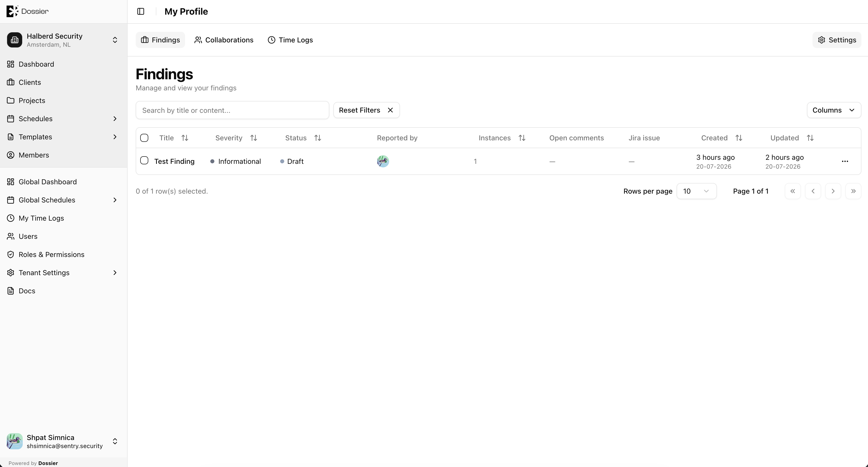868x467 pixels.
Task: Sort by the Updated column arrows
Action: tap(810, 138)
